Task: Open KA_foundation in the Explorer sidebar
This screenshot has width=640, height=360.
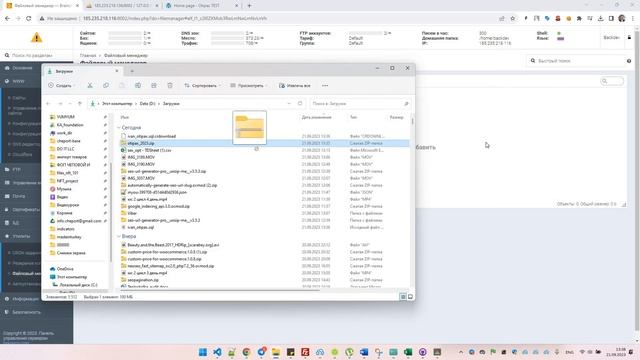Action: [70, 125]
